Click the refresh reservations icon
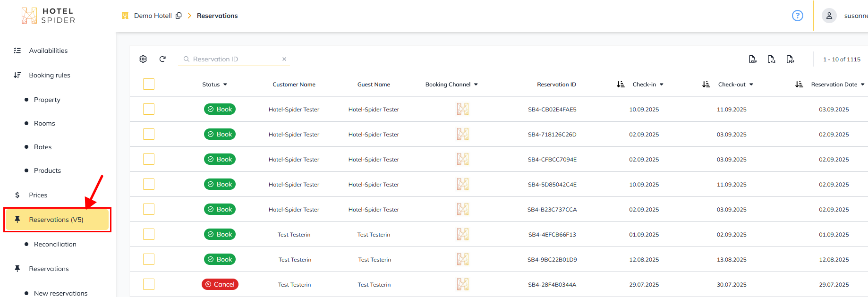Viewport: 868px width, 297px height. click(162, 59)
